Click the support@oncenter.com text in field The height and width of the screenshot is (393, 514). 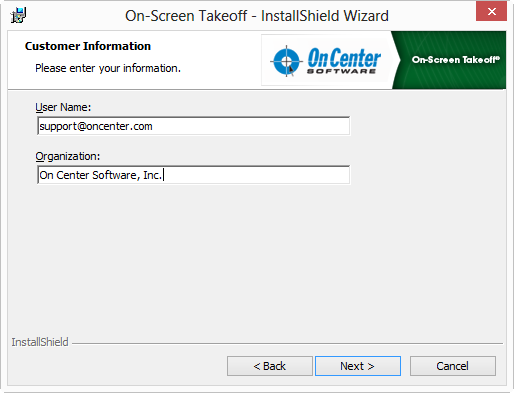pyautogui.click(x=96, y=126)
